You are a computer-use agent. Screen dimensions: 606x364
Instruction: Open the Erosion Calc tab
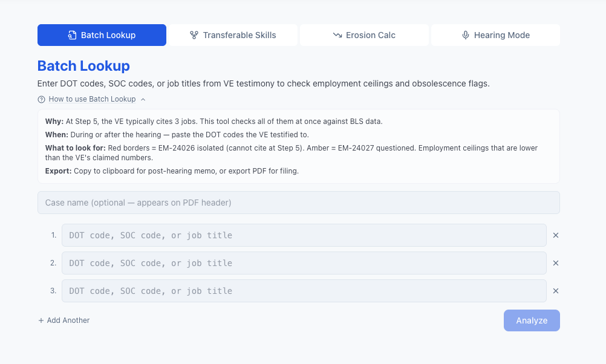364,35
